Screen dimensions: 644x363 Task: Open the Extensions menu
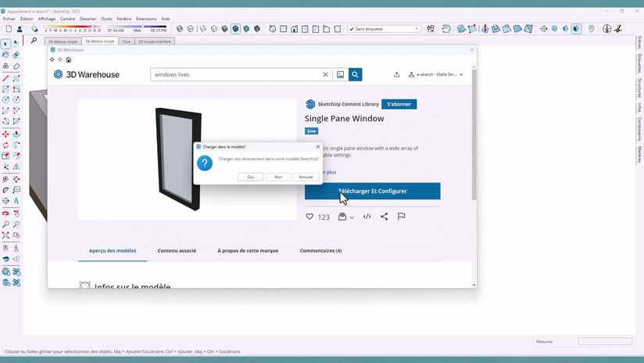click(146, 19)
